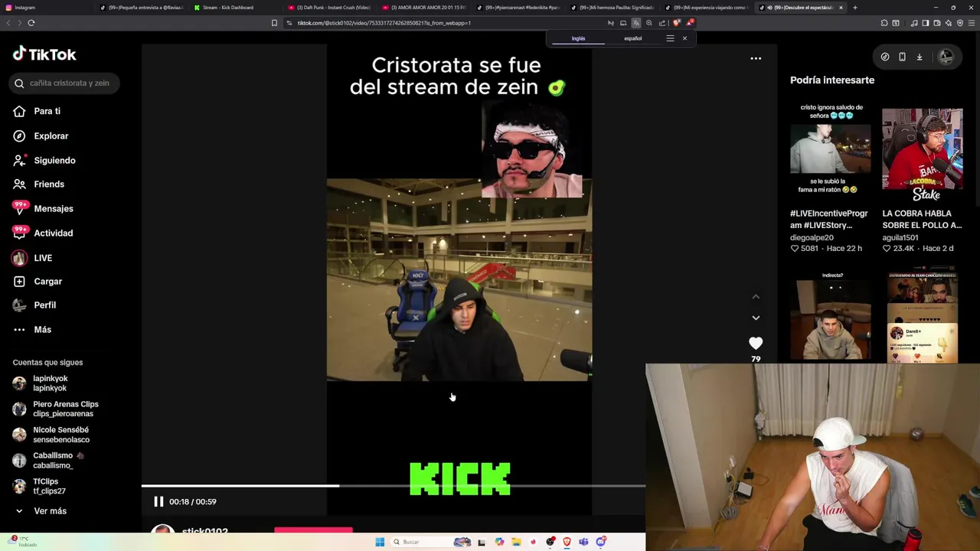Select inglés in the translate popup
This screenshot has width=980, height=551.
(x=578, y=38)
